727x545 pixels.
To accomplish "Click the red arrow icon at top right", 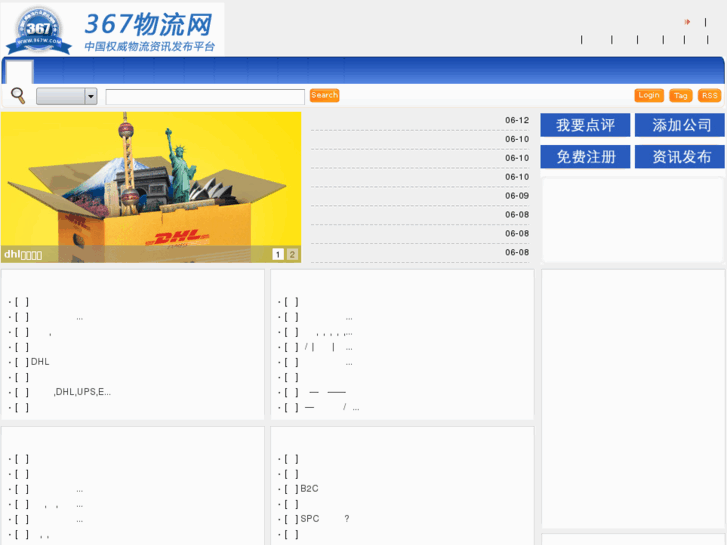I will click(687, 22).
